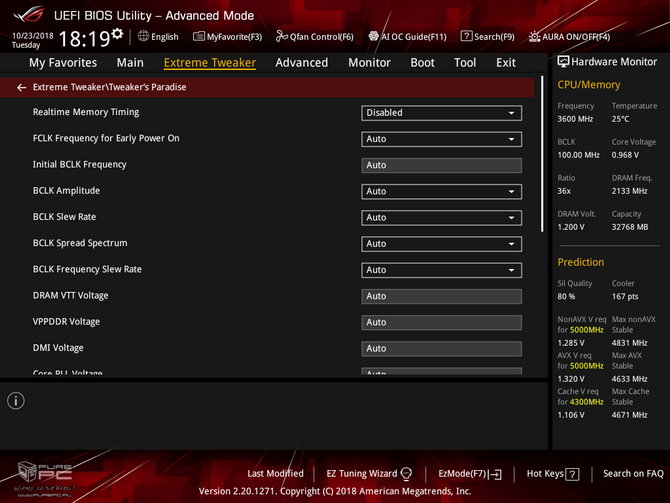Click DMI Voltage input field
The height and width of the screenshot is (503, 670).
pyautogui.click(x=441, y=349)
